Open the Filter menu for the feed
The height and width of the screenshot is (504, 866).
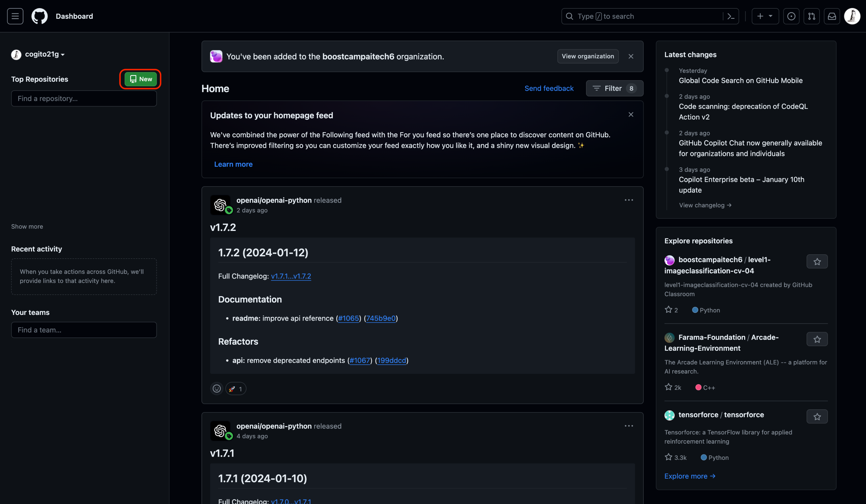click(x=614, y=88)
